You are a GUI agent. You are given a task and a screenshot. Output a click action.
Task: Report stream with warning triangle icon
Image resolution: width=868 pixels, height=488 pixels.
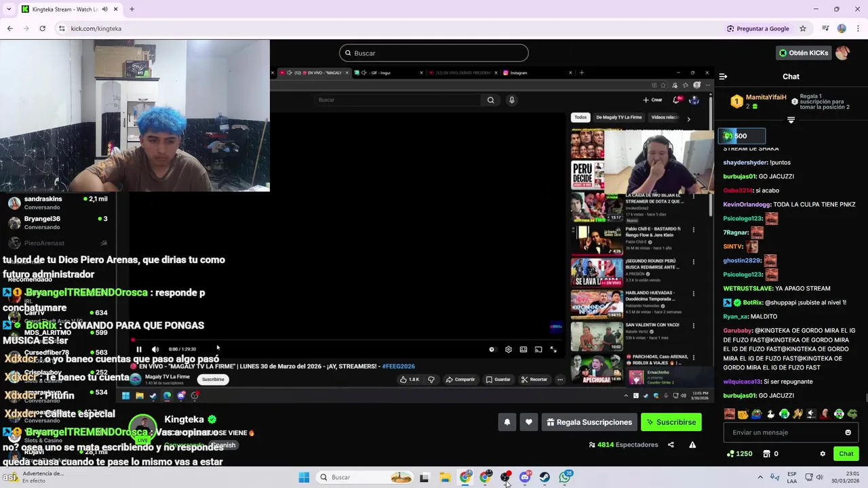point(692,445)
